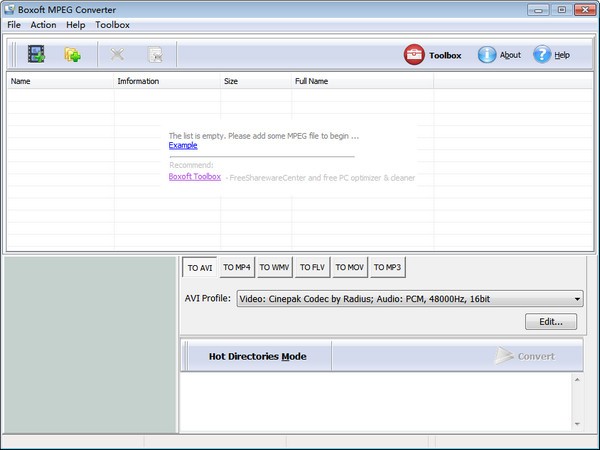Open the File menu
The height and width of the screenshot is (450, 600).
pyautogui.click(x=14, y=24)
